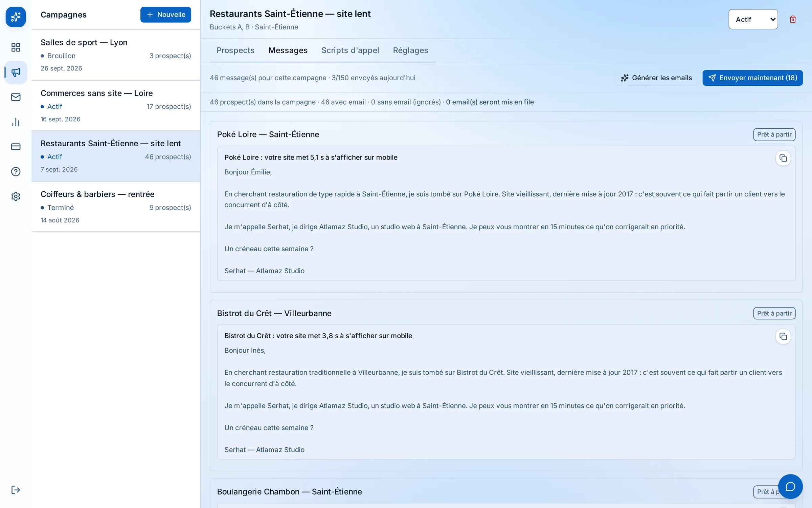Click the sparkle app logo icon

coord(16,17)
